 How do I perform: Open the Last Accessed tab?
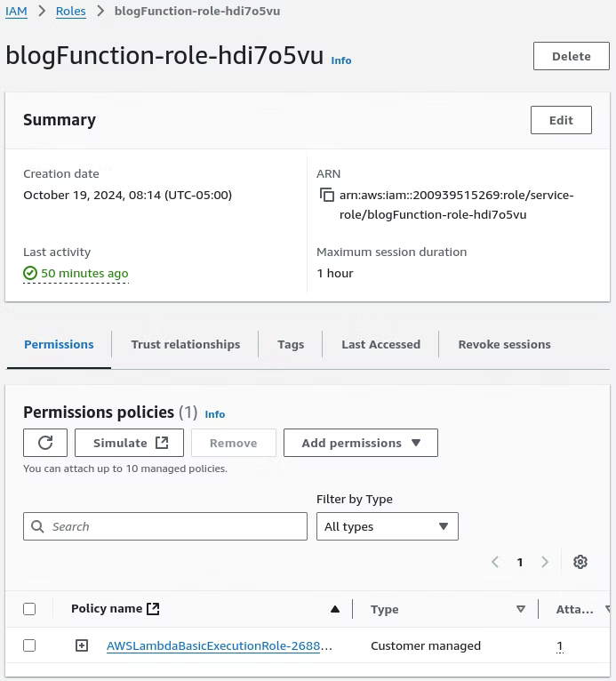pyautogui.click(x=380, y=344)
